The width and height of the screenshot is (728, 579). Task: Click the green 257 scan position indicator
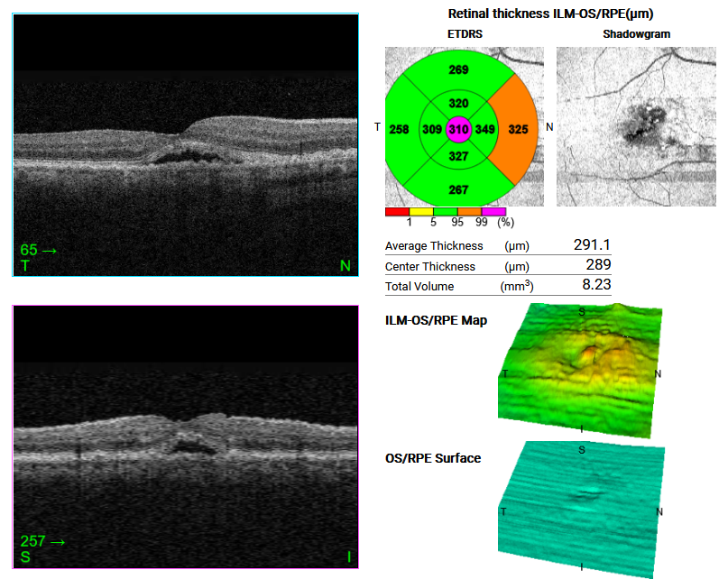click(x=42, y=541)
